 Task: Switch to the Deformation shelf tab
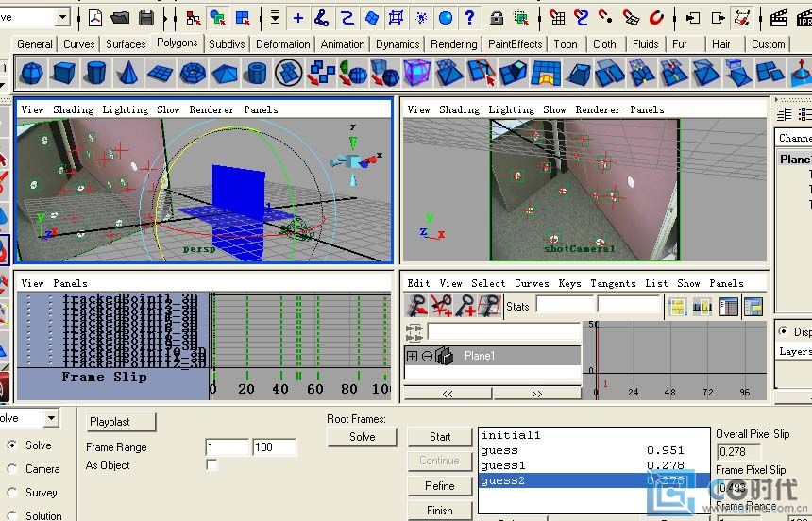[282, 44]
